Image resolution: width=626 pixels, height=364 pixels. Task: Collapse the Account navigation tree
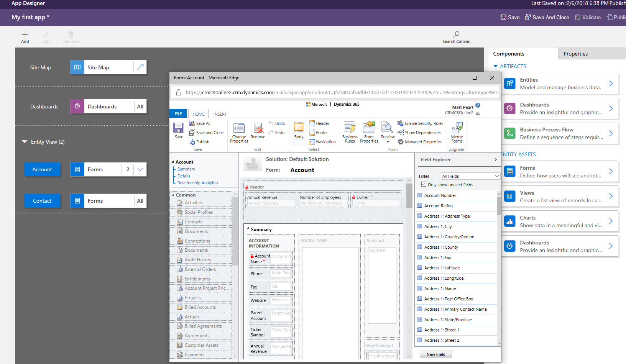point(173,162)
